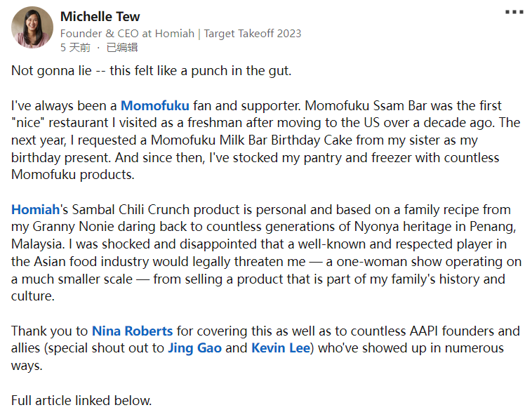Screen dimensions: 532x417
Task: Click Michelle Tew's profile photo
Action: [32, 27]
